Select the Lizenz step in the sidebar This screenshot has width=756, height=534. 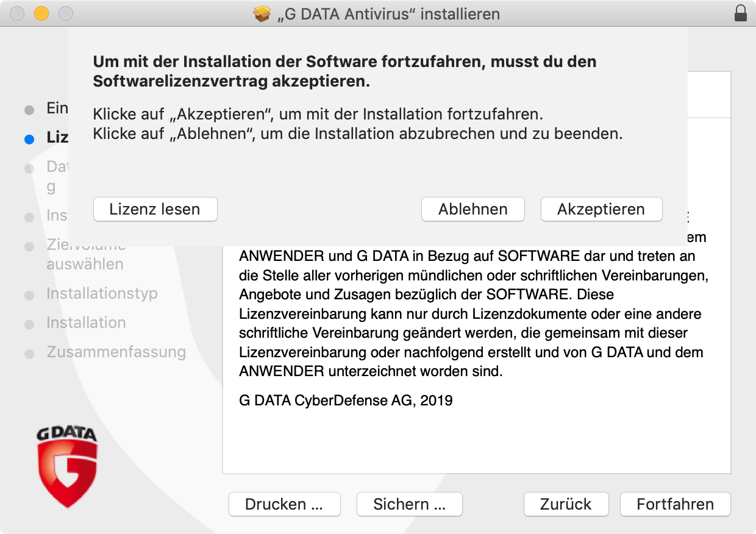(57, 138)
